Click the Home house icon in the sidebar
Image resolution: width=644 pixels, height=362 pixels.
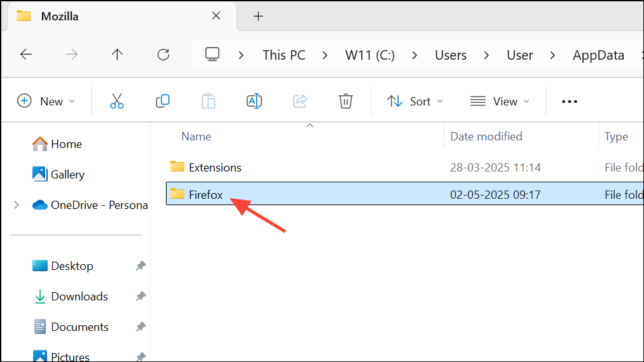[x=40, y=144]
